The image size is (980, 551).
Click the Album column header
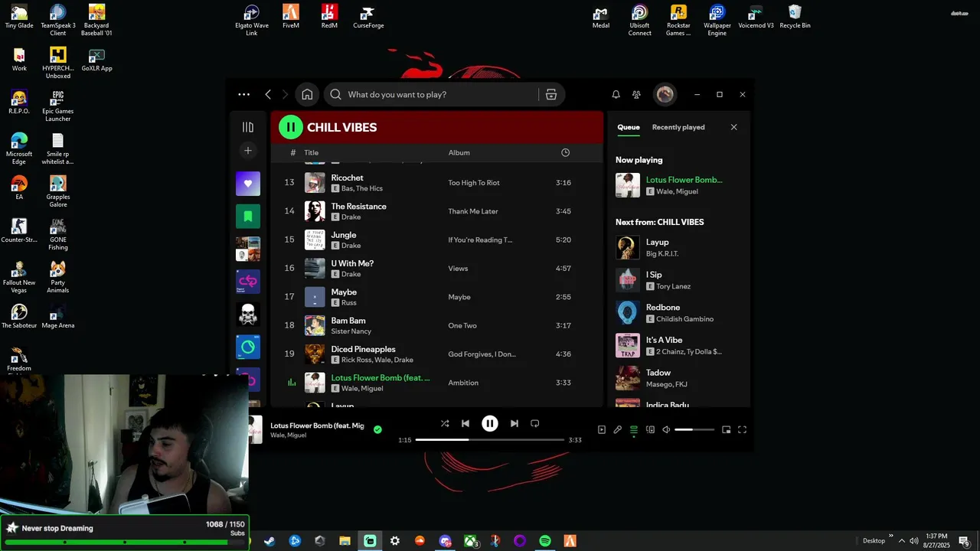(459, 153)
